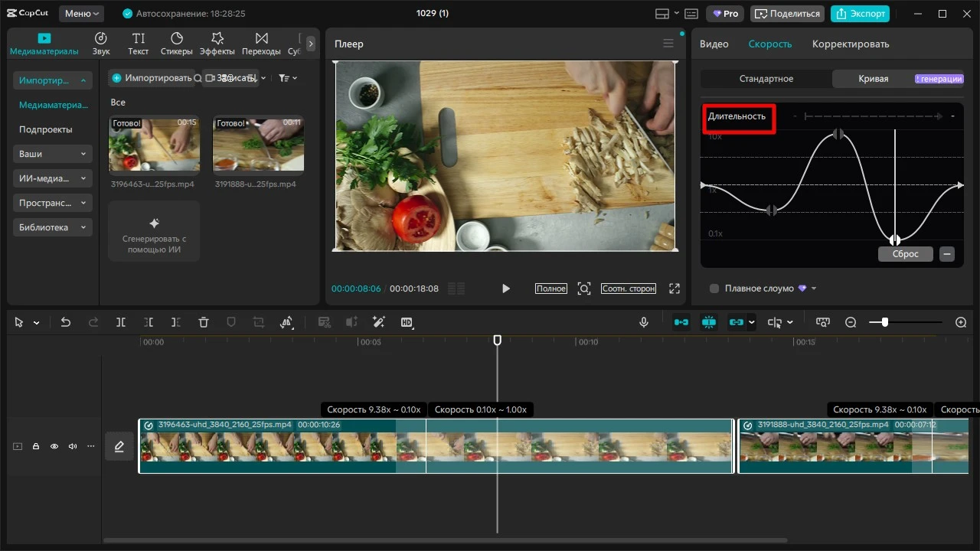Open the Stickers panel (Стикеры)

[x=176, y=44]
